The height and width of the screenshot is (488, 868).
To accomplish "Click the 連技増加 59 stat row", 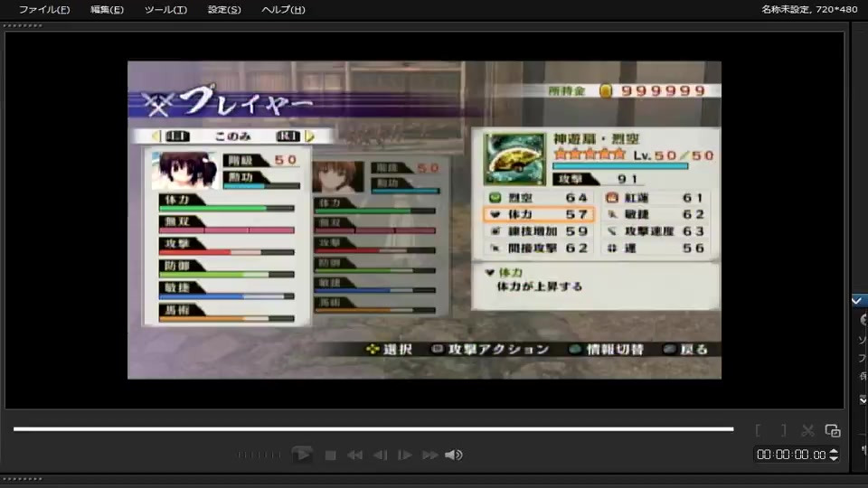I will click(x=539, y=231).
